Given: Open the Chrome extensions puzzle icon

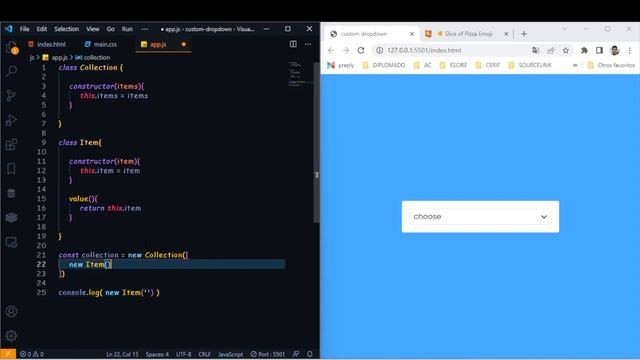Looking at the screenshot, I should [x=584, y=50].
